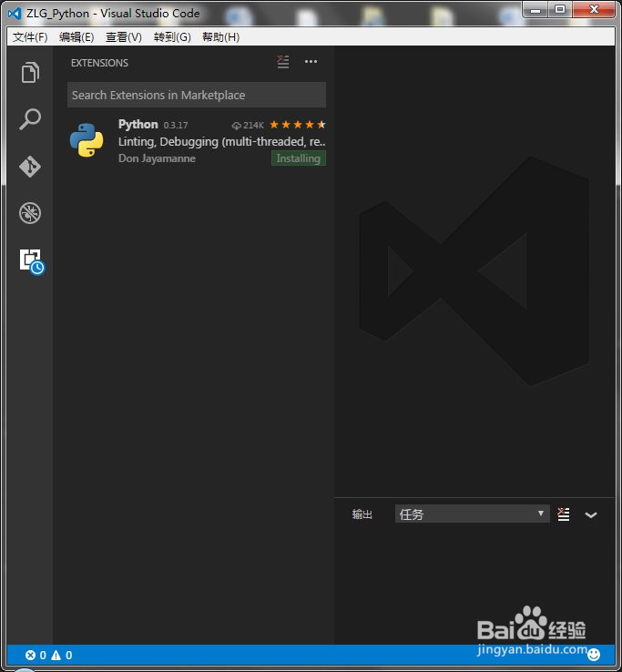Click the Python extension logo
The height and width of the screenshot is (672, 622).
coord(87,140)
